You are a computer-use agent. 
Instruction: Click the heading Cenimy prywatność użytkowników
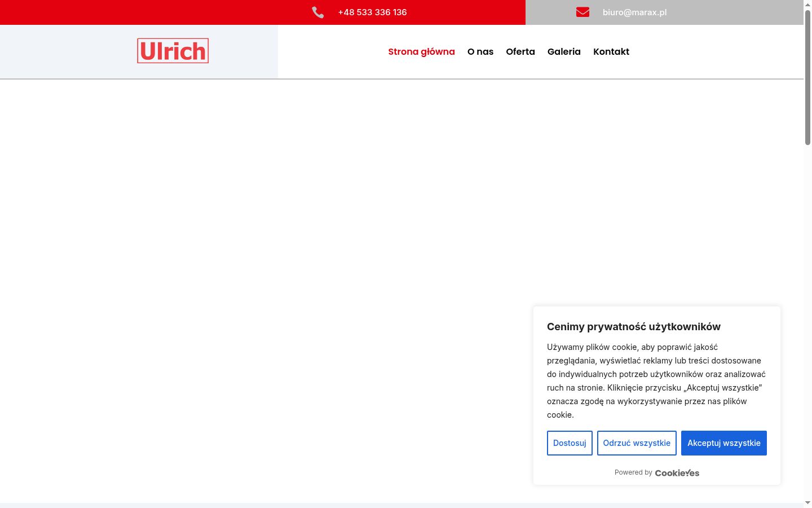(634, 327)
